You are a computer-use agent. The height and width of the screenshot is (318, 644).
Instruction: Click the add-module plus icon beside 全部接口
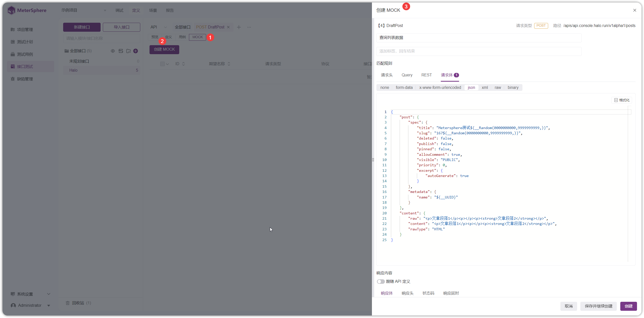[136, 51]
